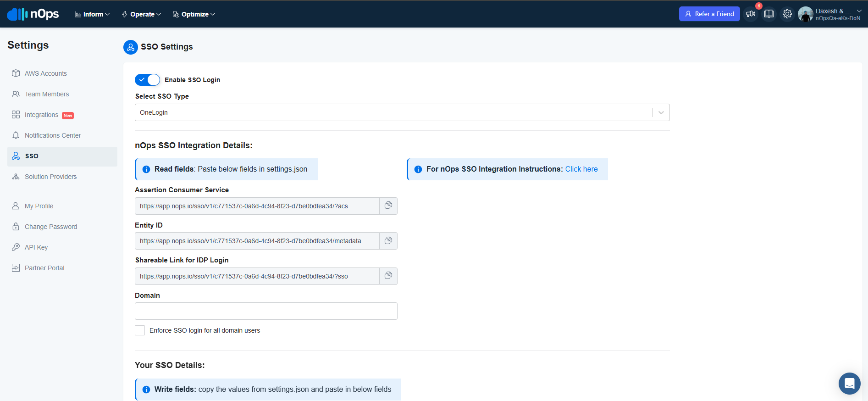Click the Domain input field

[266, 311]
